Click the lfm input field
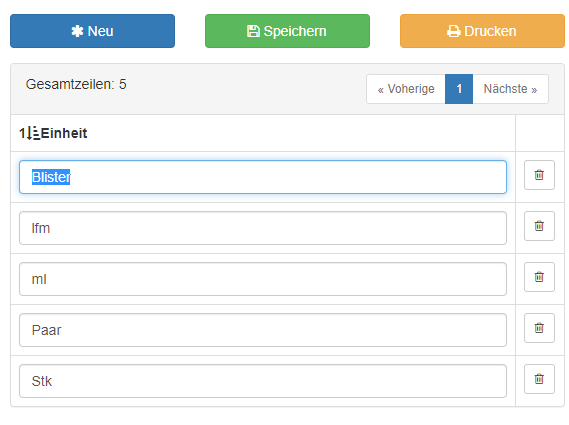The image size is (569, 425). coord(263,228)
